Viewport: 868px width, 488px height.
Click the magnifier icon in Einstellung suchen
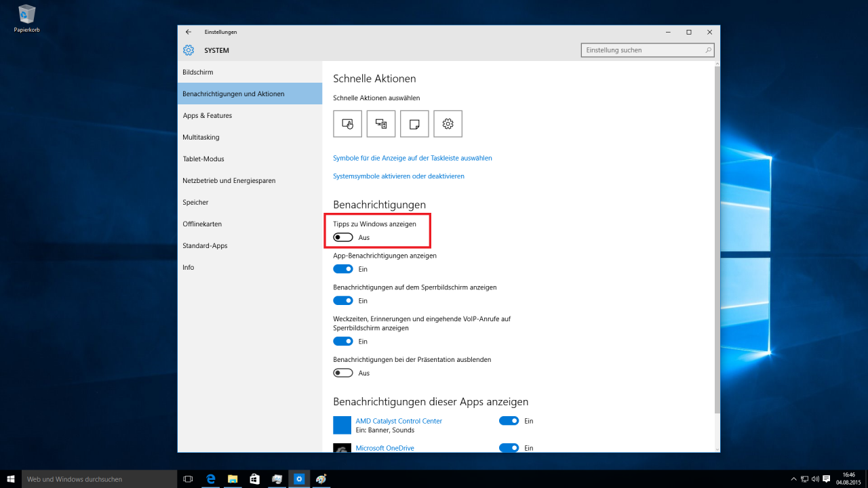(x=709, y=50)
